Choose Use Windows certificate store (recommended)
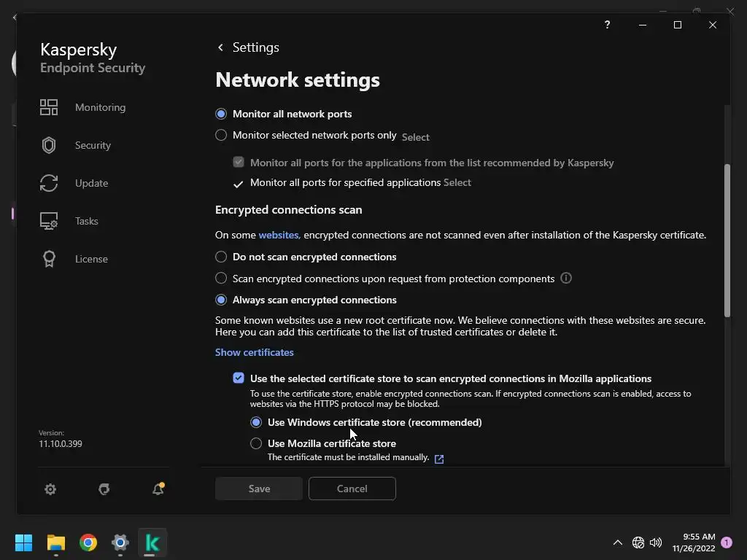Screen dimensions: 747x560 point(256,422)
